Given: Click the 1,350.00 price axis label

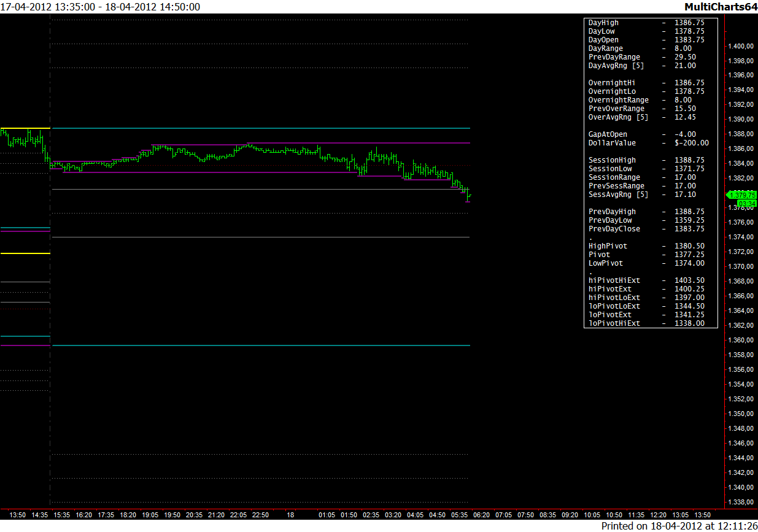Looking at the screenshot, I should [x=741, y=414].
